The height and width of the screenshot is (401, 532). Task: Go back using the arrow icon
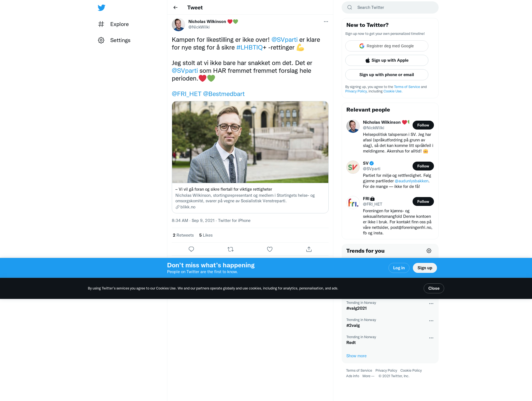pyautogui.click(x=175, y=7)
